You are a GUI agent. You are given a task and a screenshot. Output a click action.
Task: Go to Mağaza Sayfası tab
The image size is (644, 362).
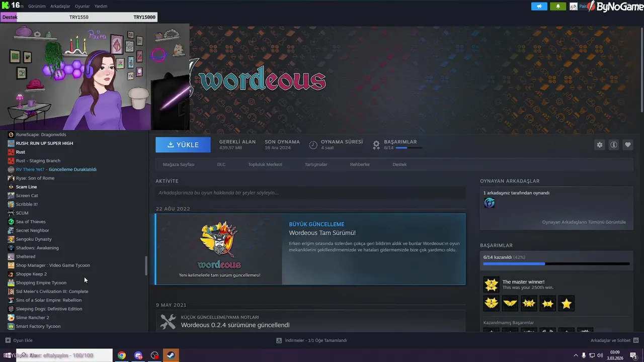click(179, 164)
